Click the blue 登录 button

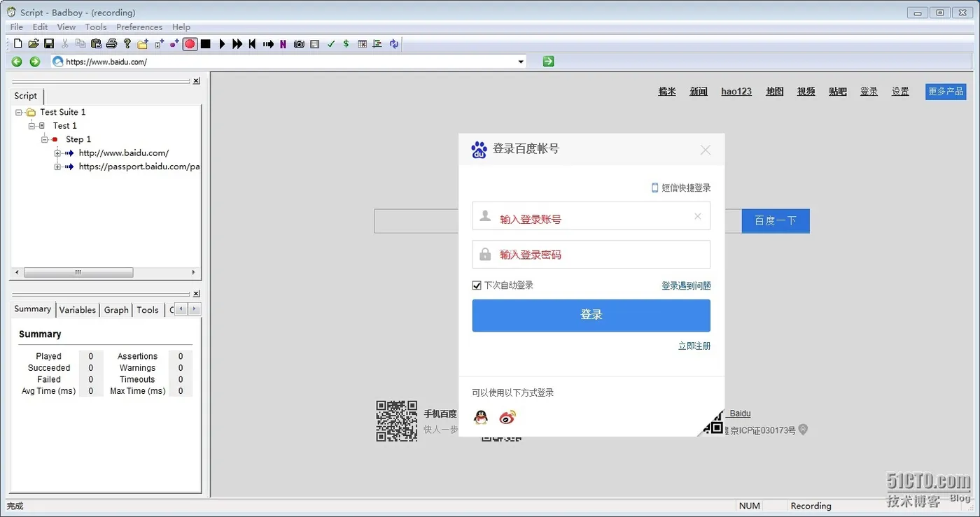point(591,316)
